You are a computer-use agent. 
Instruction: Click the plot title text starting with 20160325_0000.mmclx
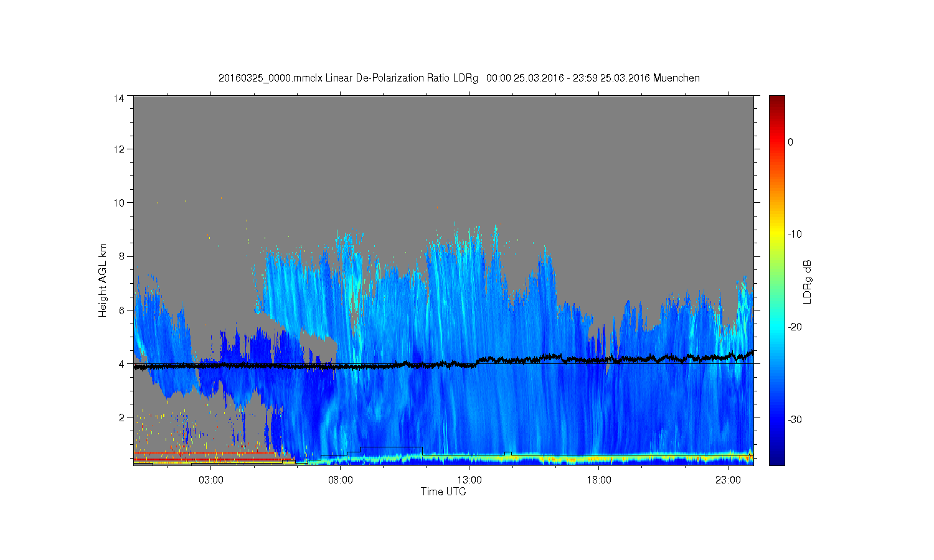459,78
